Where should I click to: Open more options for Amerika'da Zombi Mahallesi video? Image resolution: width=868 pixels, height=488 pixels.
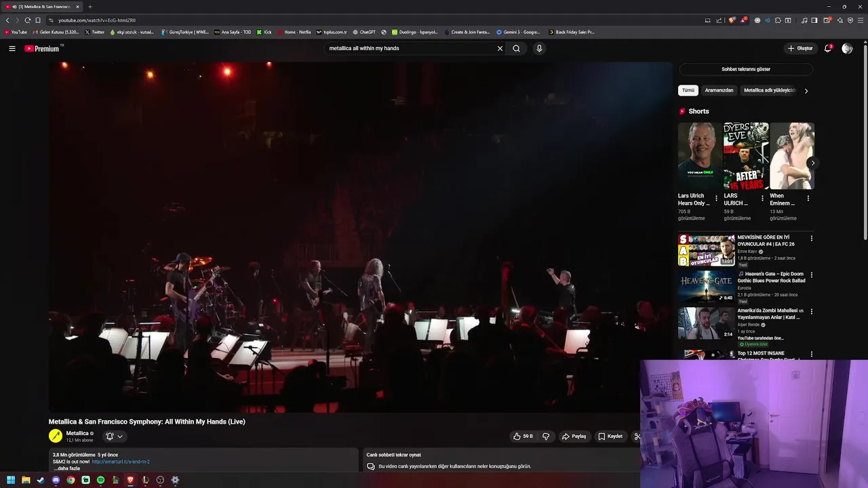811,312
